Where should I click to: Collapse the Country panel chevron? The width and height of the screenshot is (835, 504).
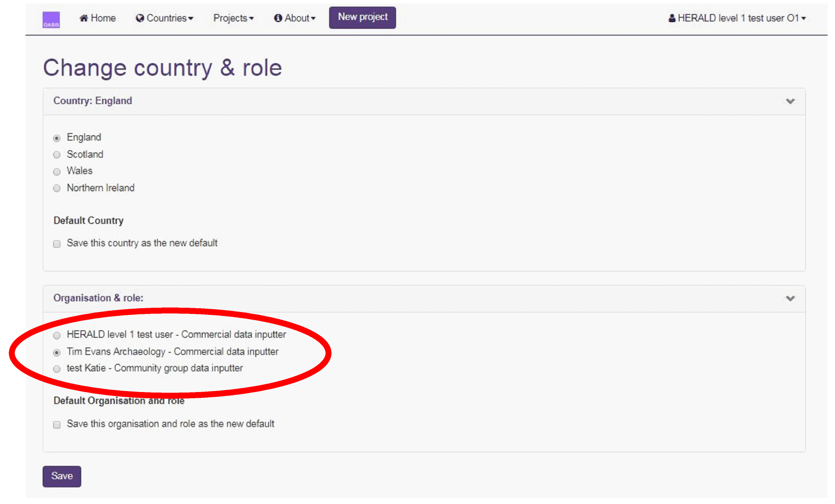coord(790,101)
